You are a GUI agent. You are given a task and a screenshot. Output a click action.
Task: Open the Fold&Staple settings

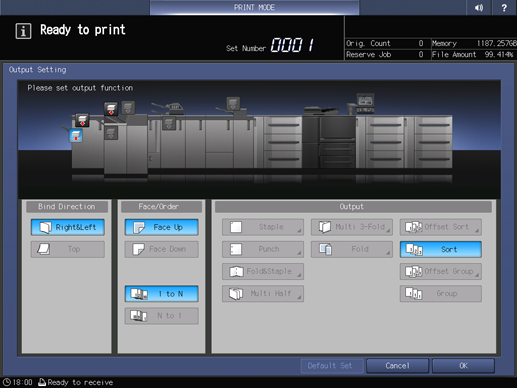tap(263, 271)
